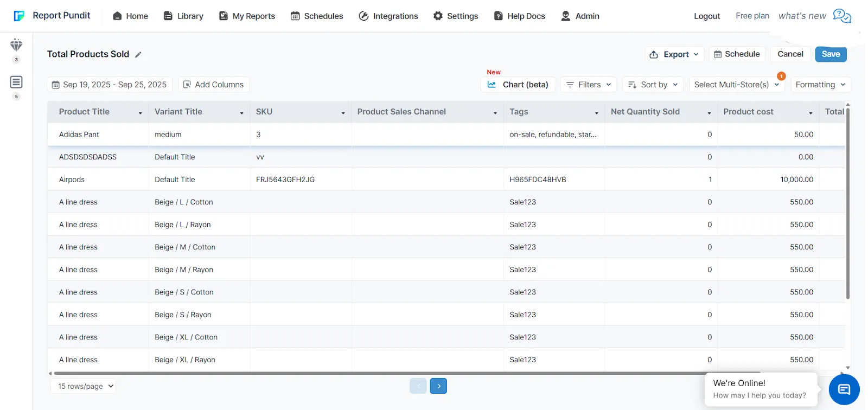Click tag value H965FDC48HVB
868x410 pixels.
pos(538,180)
